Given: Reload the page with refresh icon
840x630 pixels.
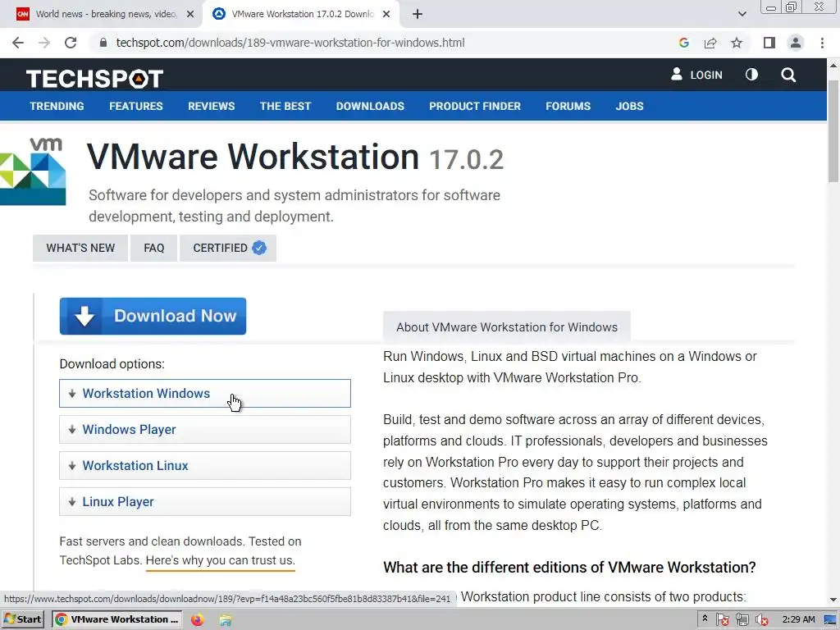Looking at the screenshot, I should 71,43.
